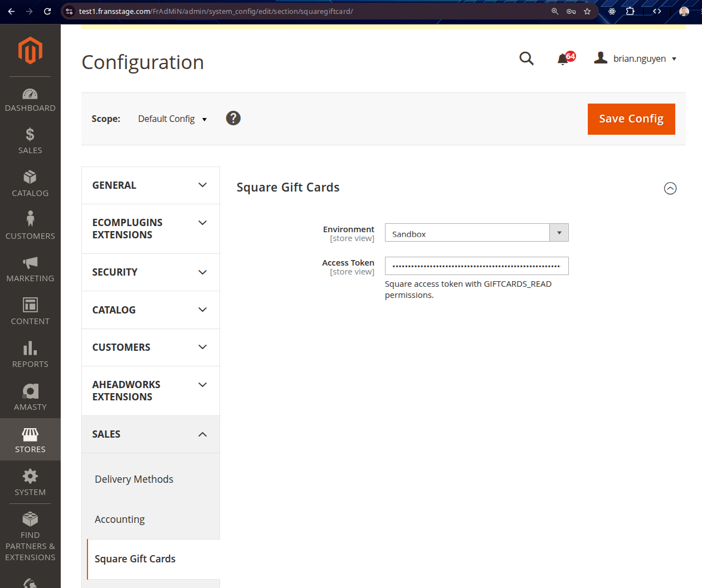Open the Scope Default Config dropdown

coord(173,119)
